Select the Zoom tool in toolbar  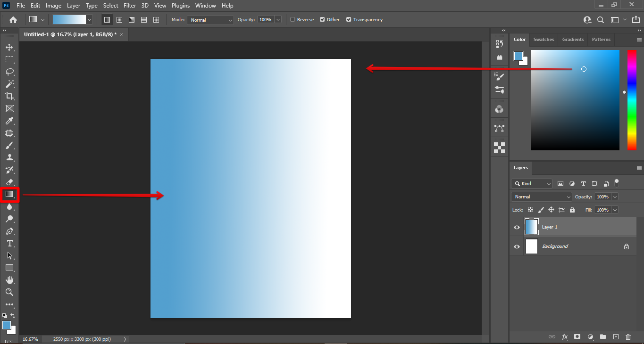[9, 292]
